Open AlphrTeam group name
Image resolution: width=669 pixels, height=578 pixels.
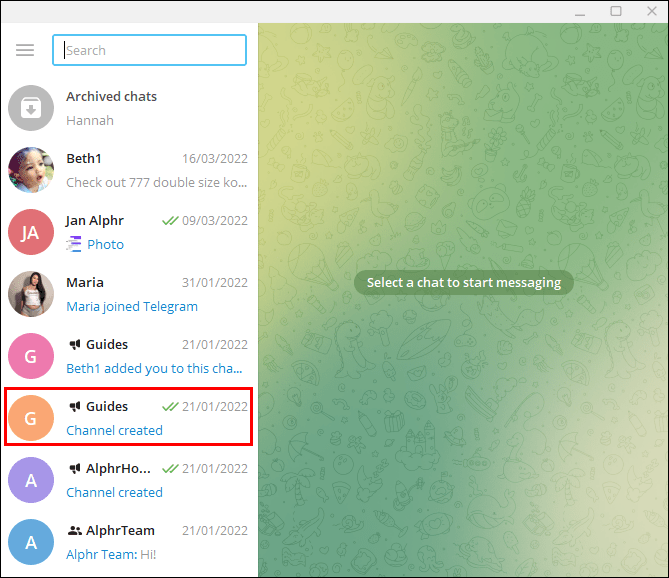120,530
